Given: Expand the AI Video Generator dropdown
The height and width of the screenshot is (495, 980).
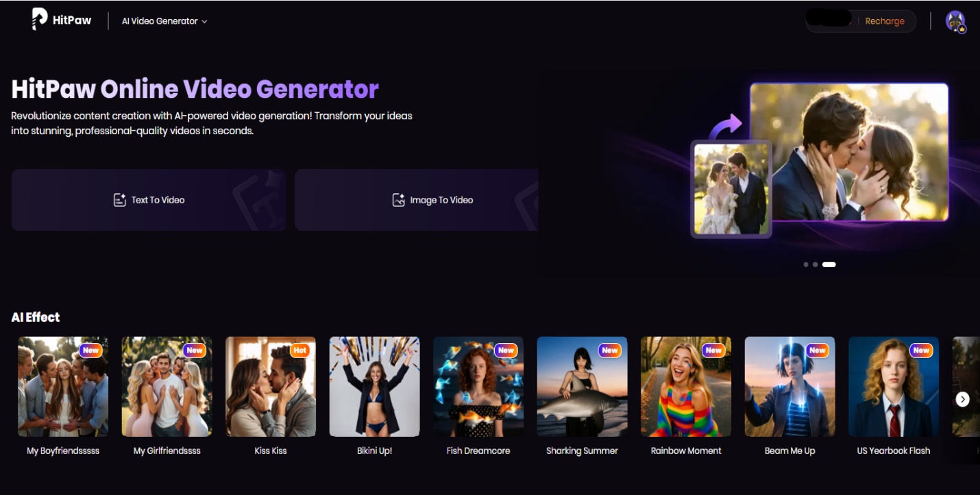Looking at the screenshot, I should pyautogui.click(x=164, y=21).
